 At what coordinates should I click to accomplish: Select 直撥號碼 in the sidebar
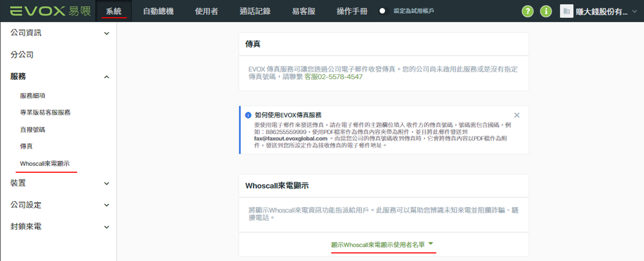click(x=32, y=130)
